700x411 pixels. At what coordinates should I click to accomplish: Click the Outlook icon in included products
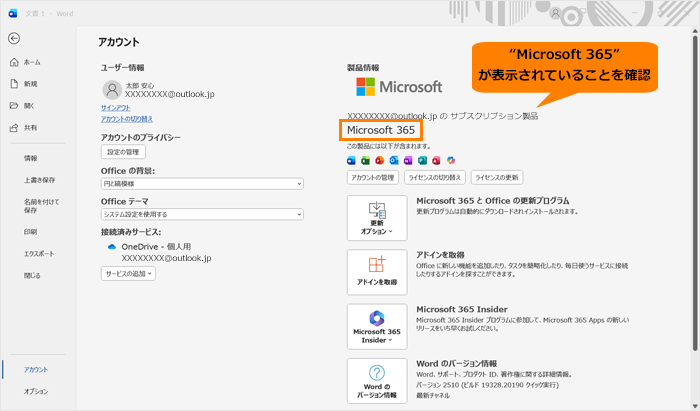tap(394, 160)
